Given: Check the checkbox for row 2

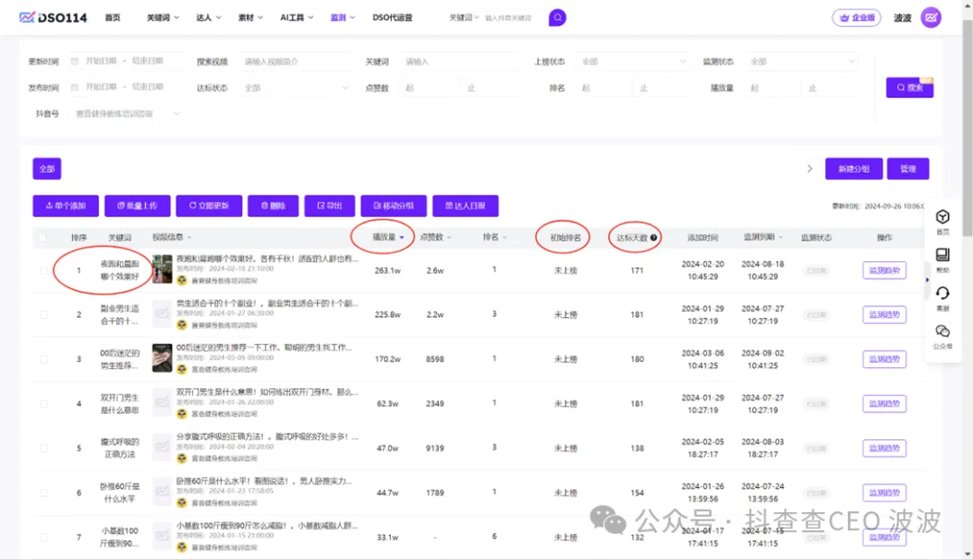Looking at the screenshot, I should click(x=43, y=314).
